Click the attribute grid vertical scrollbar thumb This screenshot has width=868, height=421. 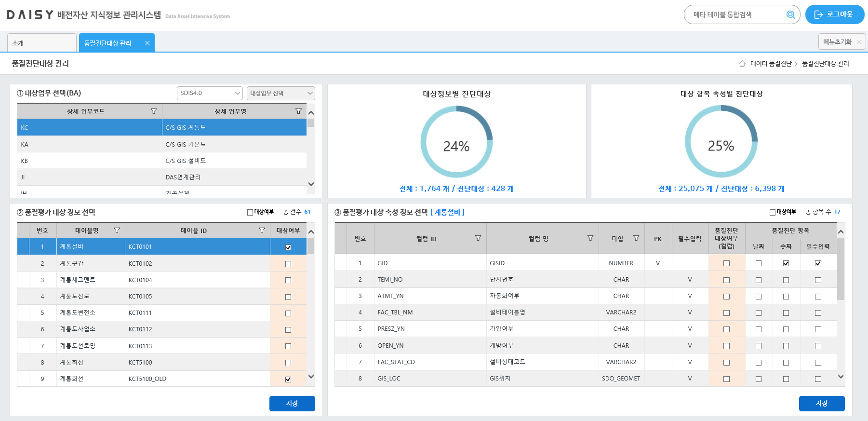841,269
